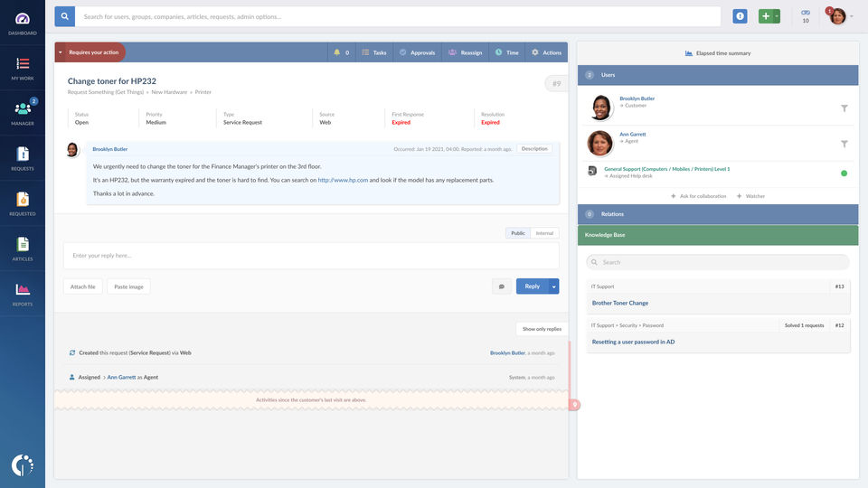
Task: Open the Reports sidebar section
Action: coord(22,295)
